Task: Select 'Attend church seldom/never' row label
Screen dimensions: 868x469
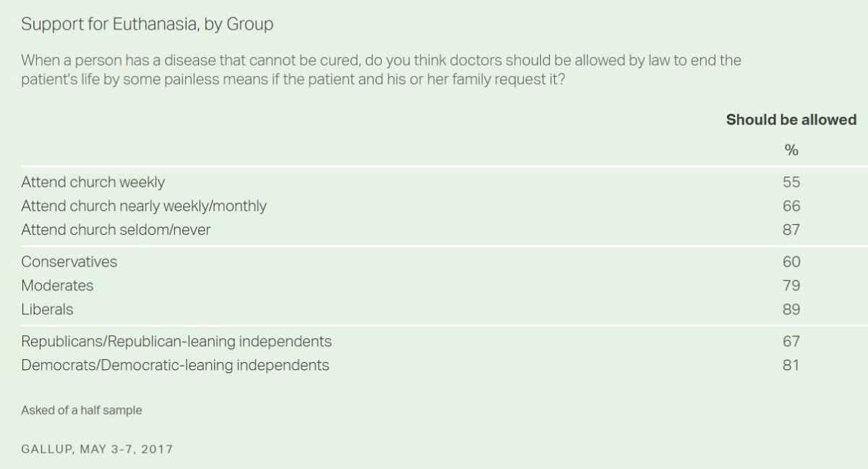Action: tap(116, 230)
